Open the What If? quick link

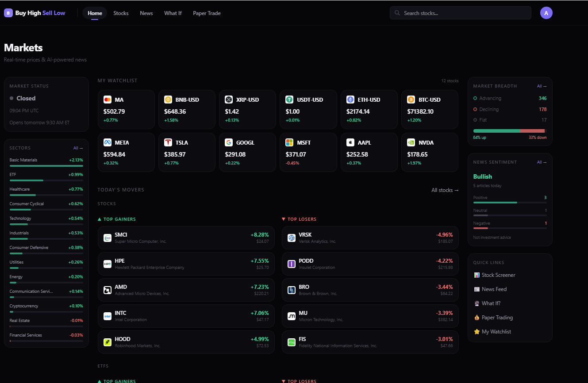[487, 303]
